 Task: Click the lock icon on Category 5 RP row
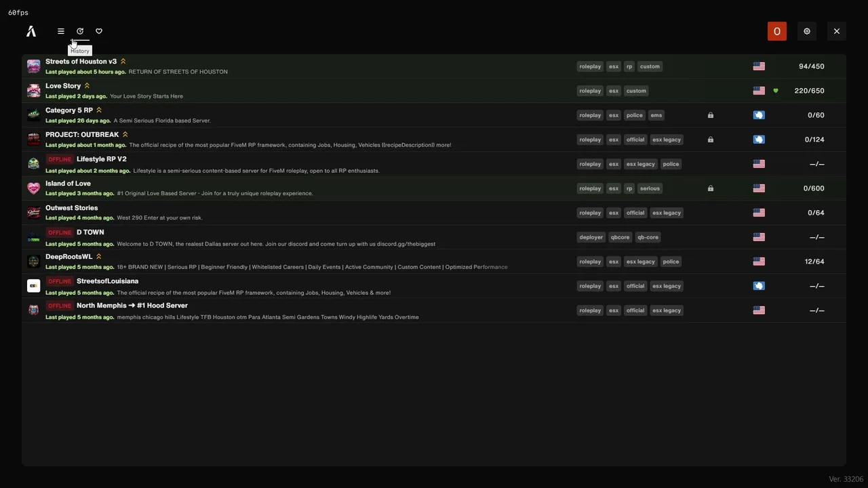point(711,115)
